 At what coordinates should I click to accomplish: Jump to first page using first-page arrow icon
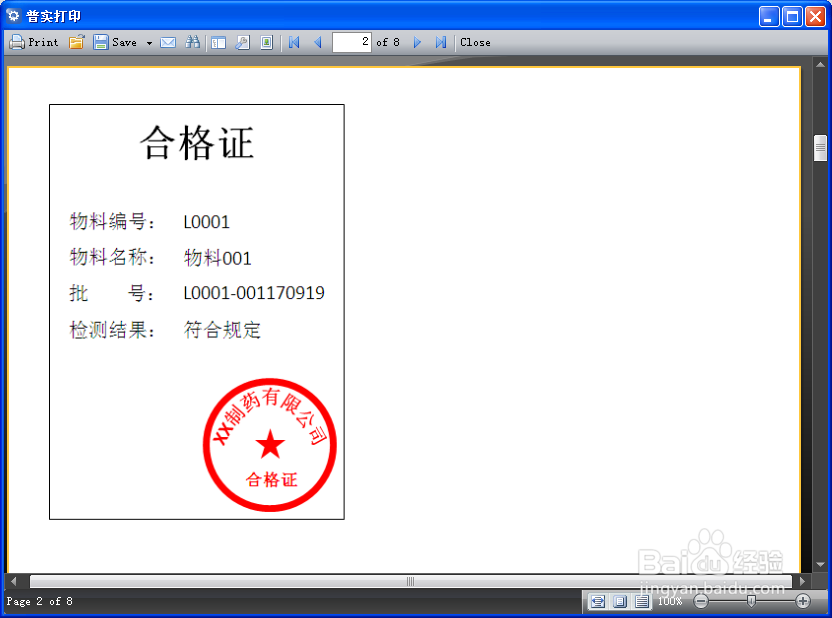[x=292, y=42]
